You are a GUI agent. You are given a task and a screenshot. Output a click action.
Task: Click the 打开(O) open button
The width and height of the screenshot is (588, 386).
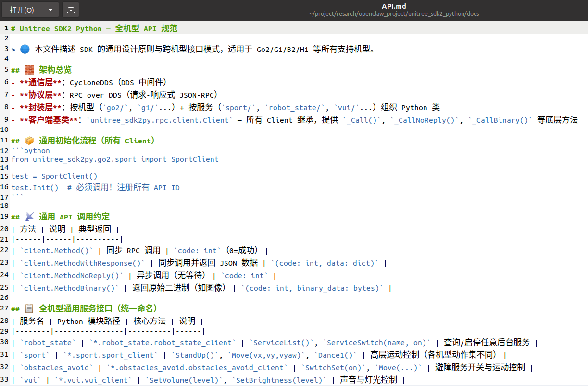(22, 10)
